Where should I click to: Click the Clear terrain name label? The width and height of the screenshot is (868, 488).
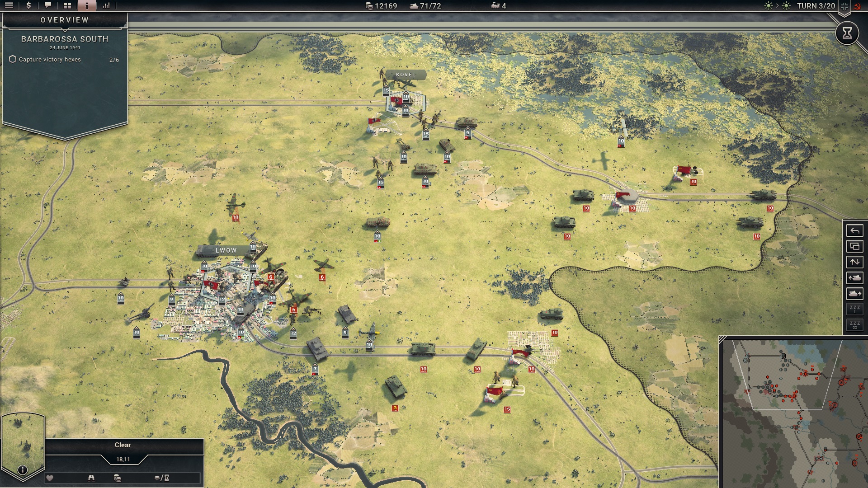123,445
